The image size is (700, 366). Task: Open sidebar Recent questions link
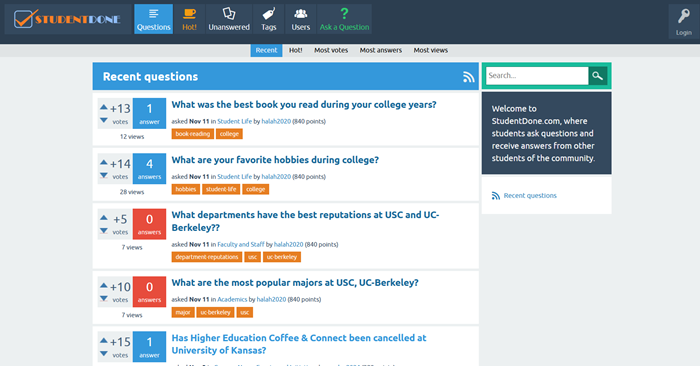coord(530,195)
